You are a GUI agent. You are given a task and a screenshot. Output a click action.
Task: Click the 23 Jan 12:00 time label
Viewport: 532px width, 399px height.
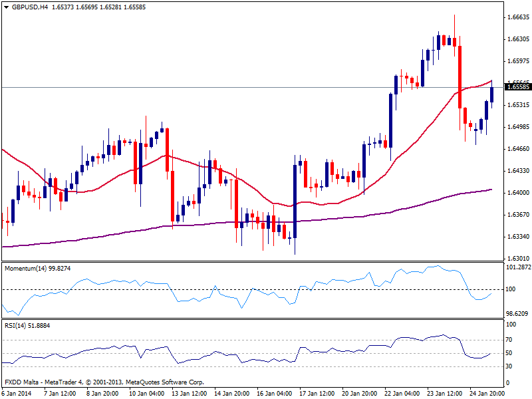coord(444,393)
